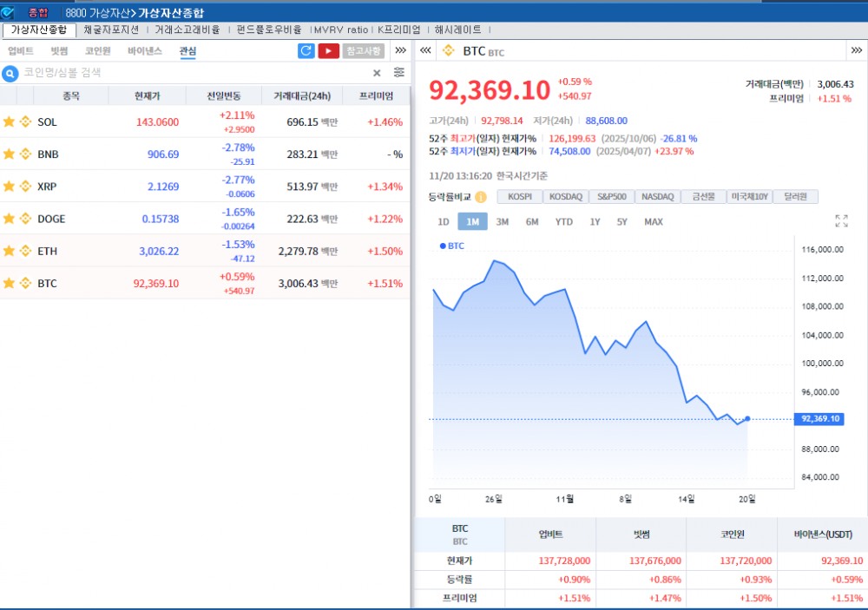
Task: Click the Binance BTC logo in the chart header
Action: (448, 50)
